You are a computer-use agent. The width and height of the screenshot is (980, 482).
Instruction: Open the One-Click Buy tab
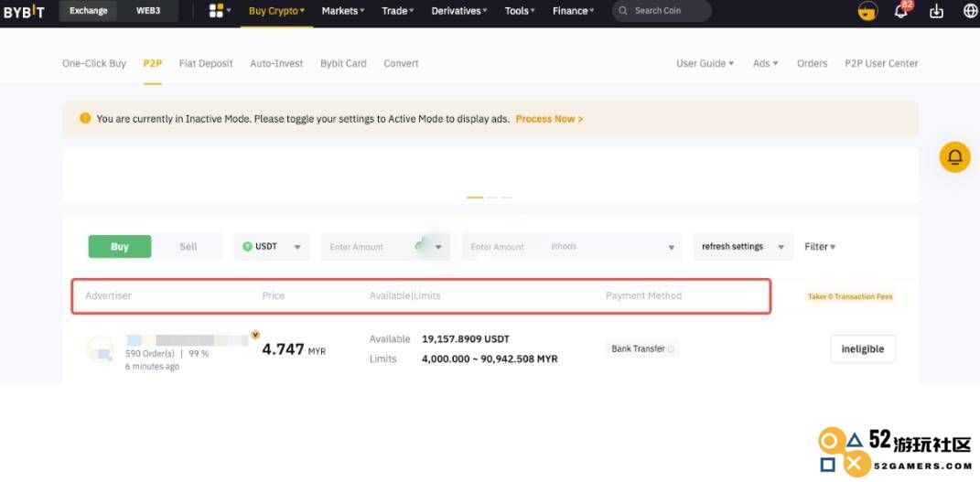(x=93, y=63)
